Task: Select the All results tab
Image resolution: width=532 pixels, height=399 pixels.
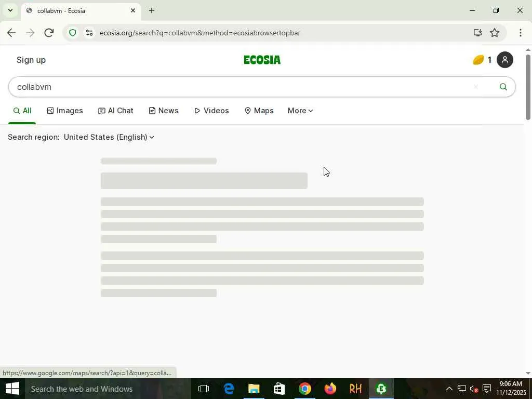Action: 22,111
